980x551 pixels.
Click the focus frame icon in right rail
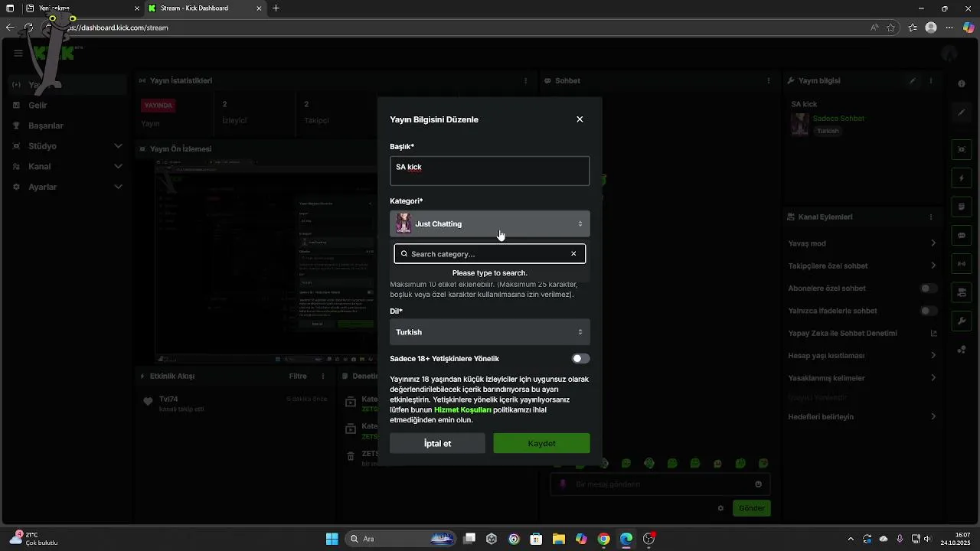[x=962, y=149]
